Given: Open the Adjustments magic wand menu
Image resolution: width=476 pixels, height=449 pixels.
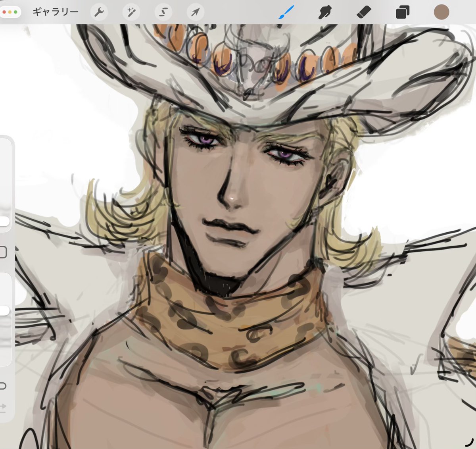Looking at the screenshot, I should pos(131,12).
